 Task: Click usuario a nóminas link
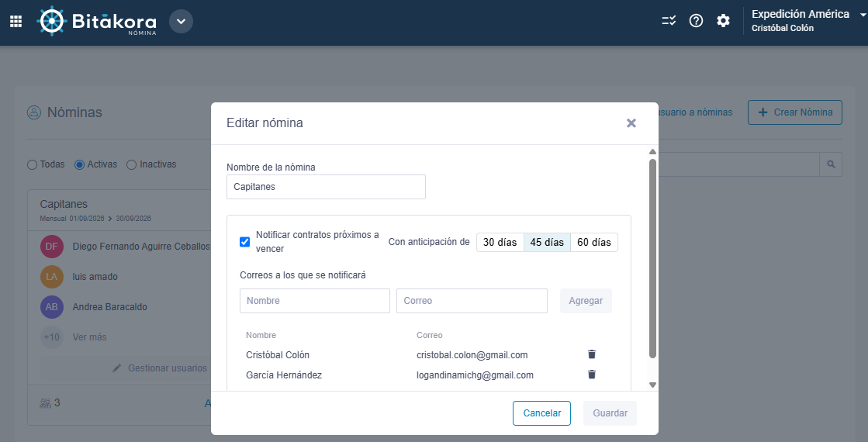point(695,112)
